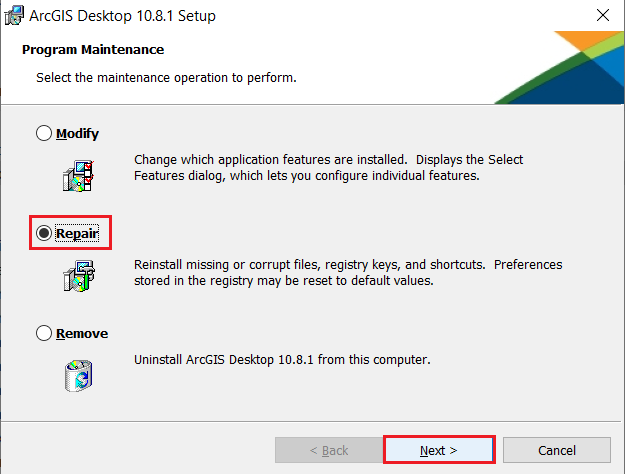Click the 'Uninstall ArcGIS Desktop 10.8.1' description text
The image size is (625, 474).
point(282,359)
